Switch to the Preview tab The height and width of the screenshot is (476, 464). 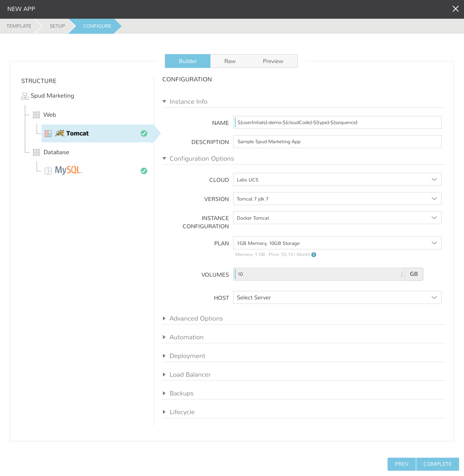click(x=273, y=61)
